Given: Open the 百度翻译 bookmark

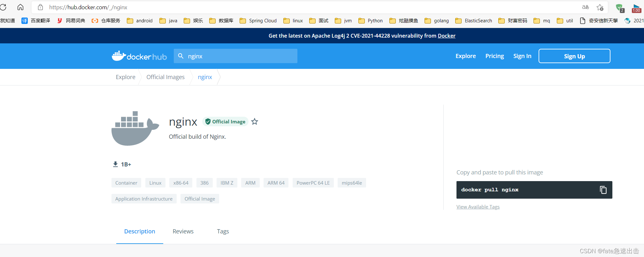Looking at the screenshot, I should [36, 21].
